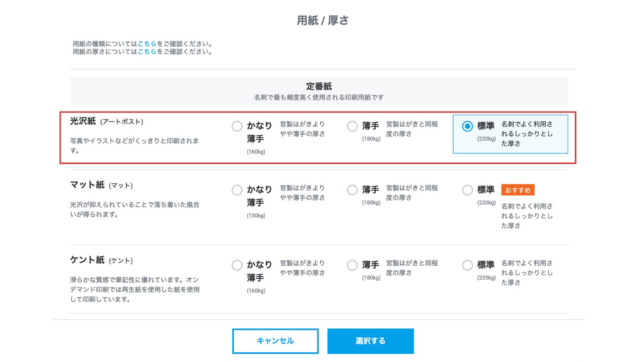Click the ケント紙 (ケント) heading
The height and width of the screenshot is (362, 644).
101,260
